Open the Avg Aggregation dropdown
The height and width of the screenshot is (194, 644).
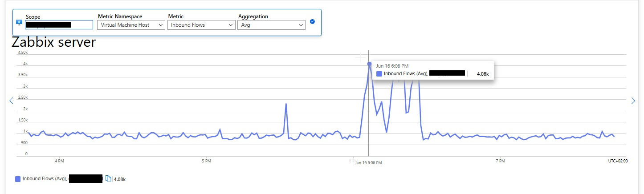[272, 25]
